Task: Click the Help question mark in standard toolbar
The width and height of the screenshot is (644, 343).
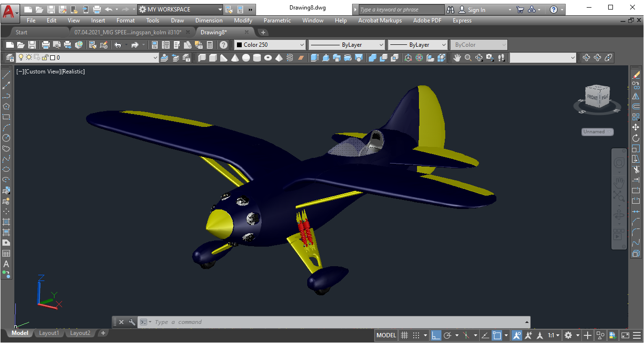Action: tap(223, 45)
